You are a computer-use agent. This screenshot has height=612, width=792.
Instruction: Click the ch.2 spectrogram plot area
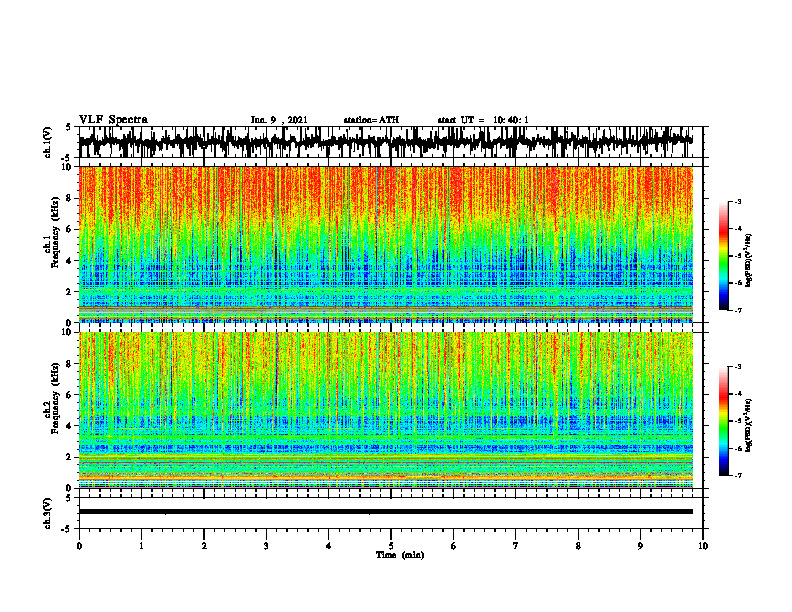[x=386, y=410]
